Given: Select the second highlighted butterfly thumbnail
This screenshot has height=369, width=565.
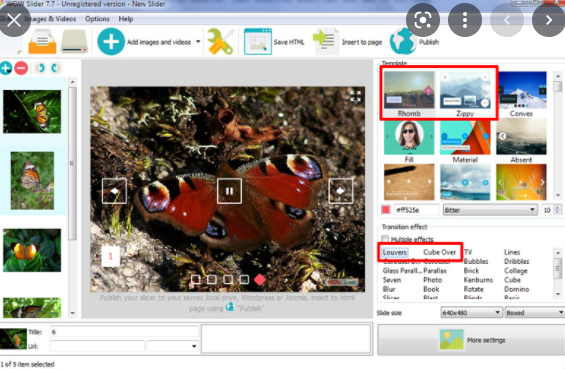Looking at the screenshot, I should coord(32,181).
